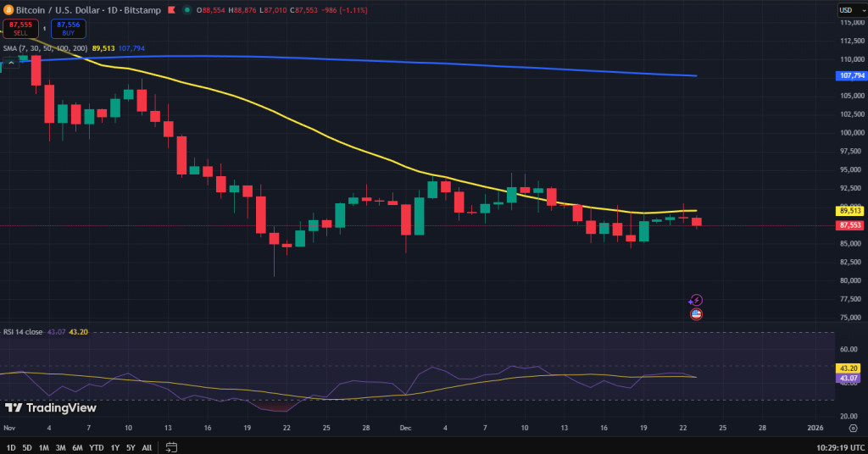Click the O88,554 open value
868x454 pixels.
(211, 10)
